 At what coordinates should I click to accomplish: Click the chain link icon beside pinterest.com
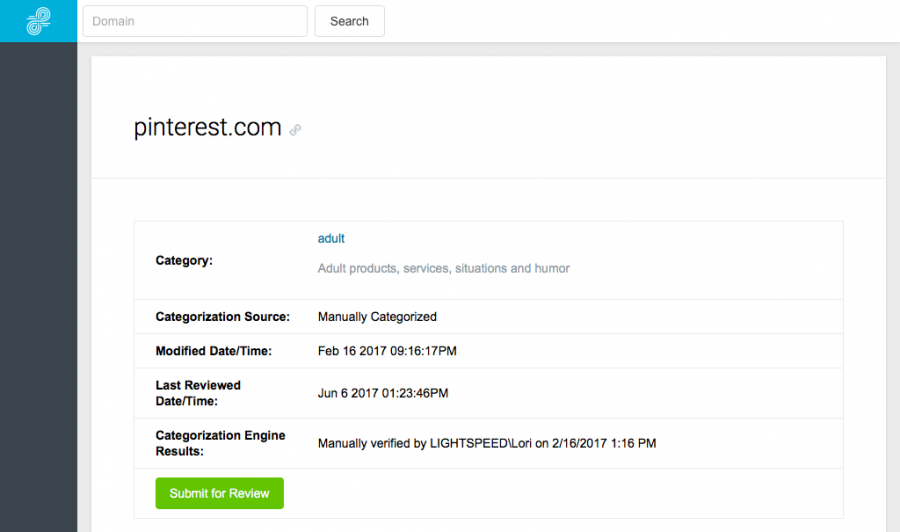click(x=295, y=130)
